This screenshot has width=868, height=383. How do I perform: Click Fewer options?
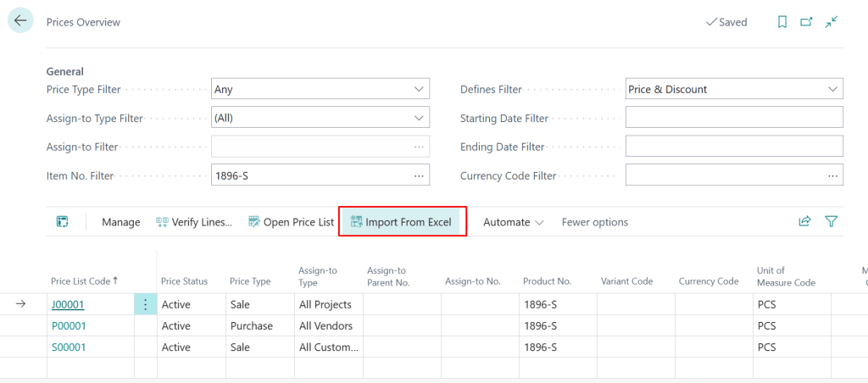click(594, 222)
